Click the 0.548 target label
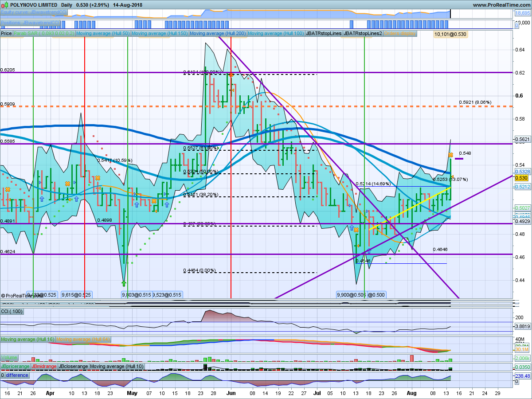Image resolution: width=532 pixels, height=399 pixels. pos(465,153)
